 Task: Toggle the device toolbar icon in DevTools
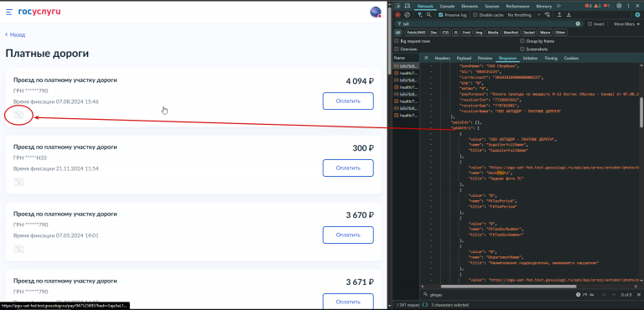[407, 6]
